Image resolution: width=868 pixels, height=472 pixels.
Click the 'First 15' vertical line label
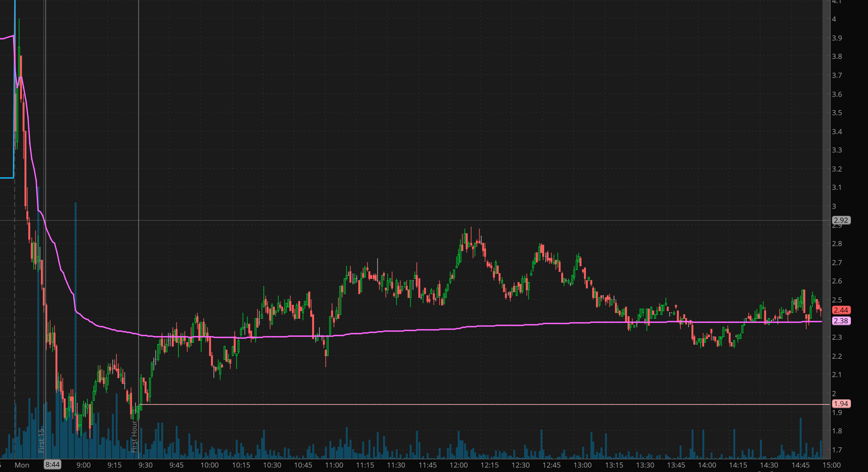(x=41, y=441)
